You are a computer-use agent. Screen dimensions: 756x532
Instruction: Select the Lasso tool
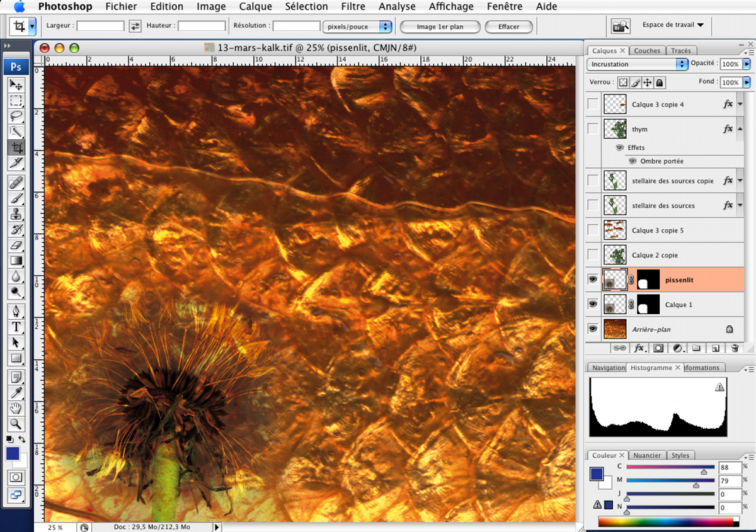tap(16, 116)
